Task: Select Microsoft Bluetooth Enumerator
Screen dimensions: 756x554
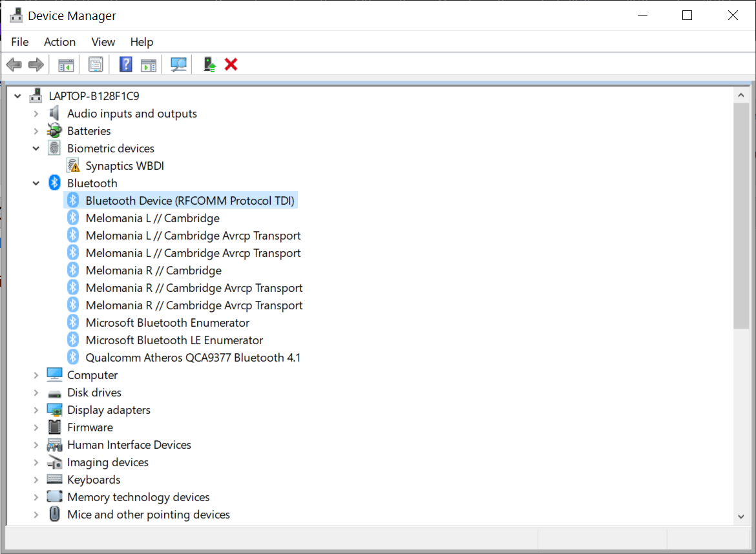Action: 167,323
